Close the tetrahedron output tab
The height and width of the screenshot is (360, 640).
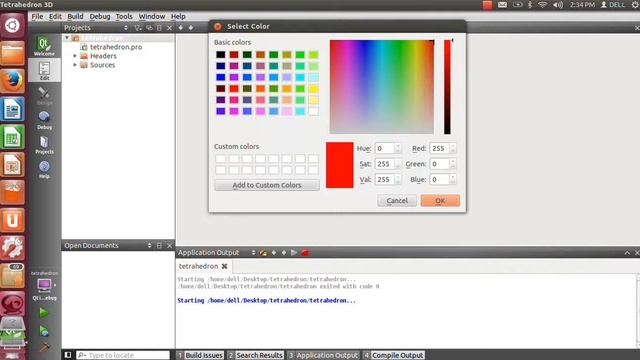pos(224,266)
